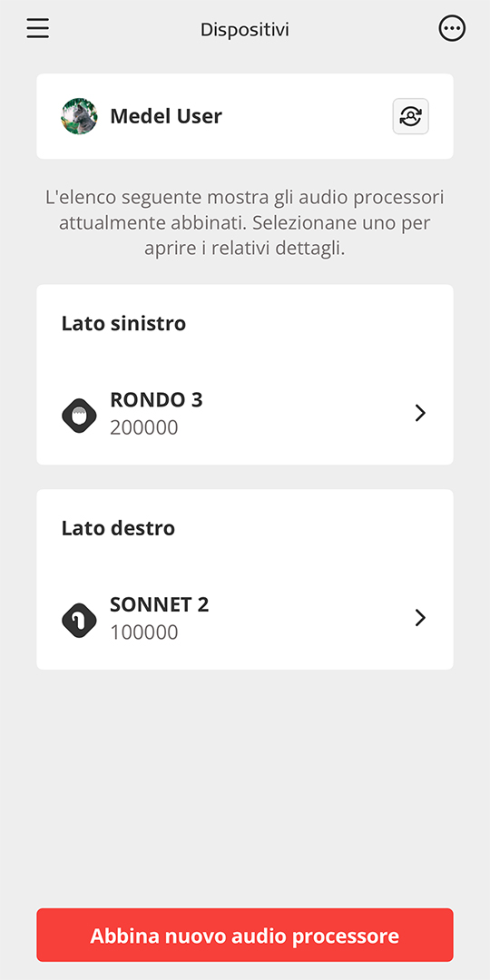Tap serial number 100000
This screenshot has height=980, width=490.
click(143, 632)
